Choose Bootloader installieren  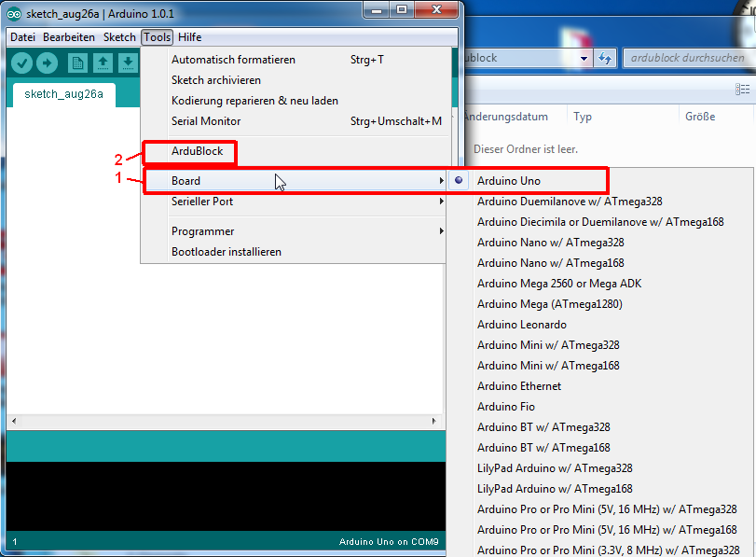tap(295, 252)
